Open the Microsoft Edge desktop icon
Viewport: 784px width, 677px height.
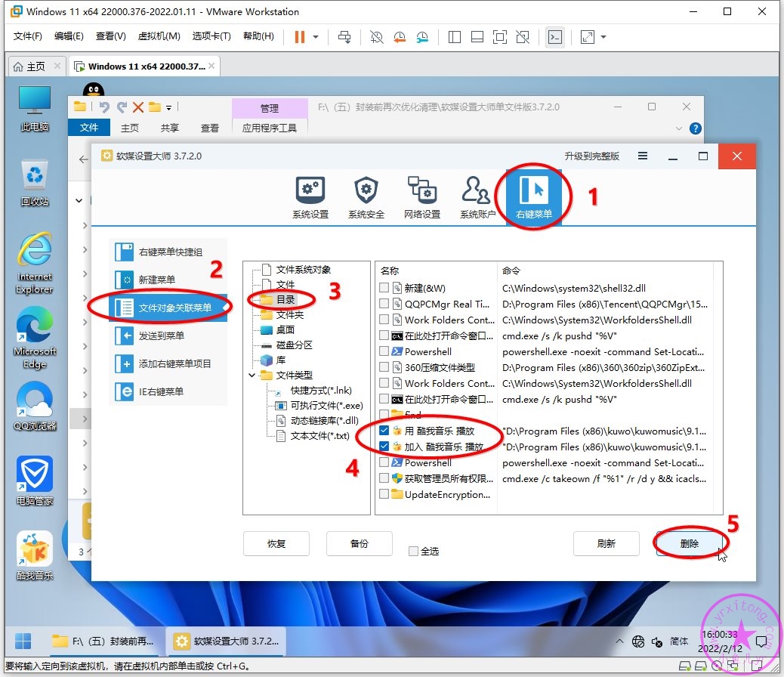pos(35,338)
